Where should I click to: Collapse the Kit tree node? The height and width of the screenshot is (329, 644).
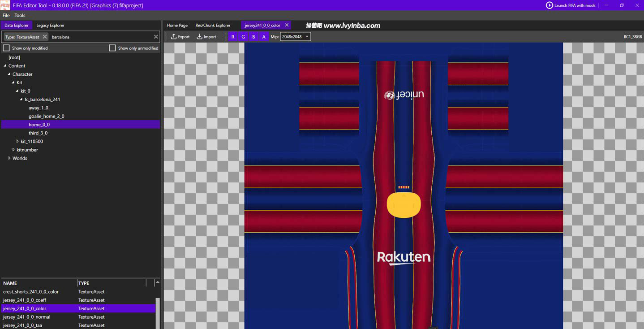tap(13, 83)
